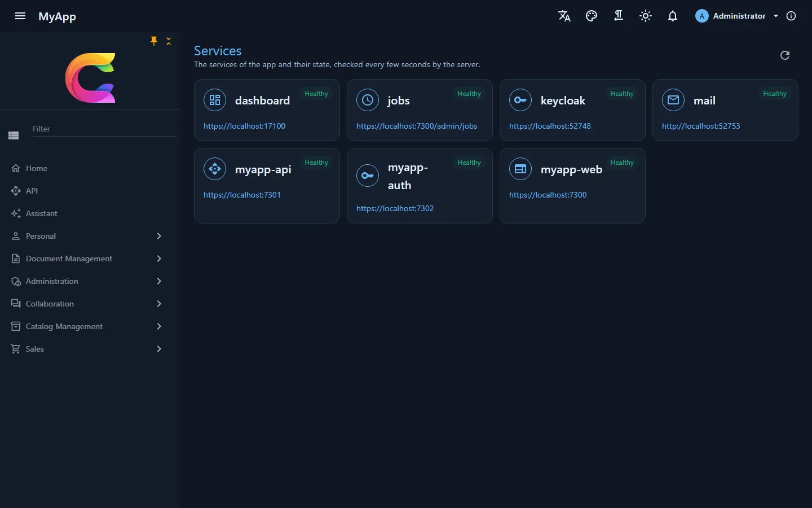Click the keycloak key icon
Image resolution: width=812 pixels, height=508 pixels.
pyautogui.click(x=520, y=100)
